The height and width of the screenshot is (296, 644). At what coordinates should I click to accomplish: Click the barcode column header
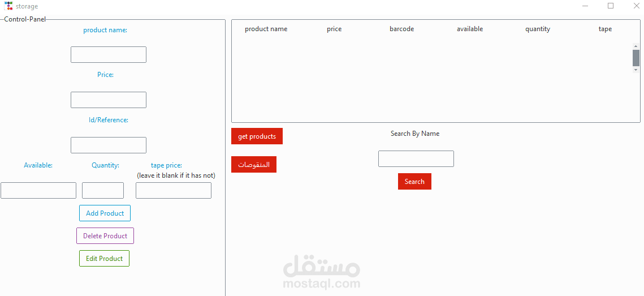point(401,29)
